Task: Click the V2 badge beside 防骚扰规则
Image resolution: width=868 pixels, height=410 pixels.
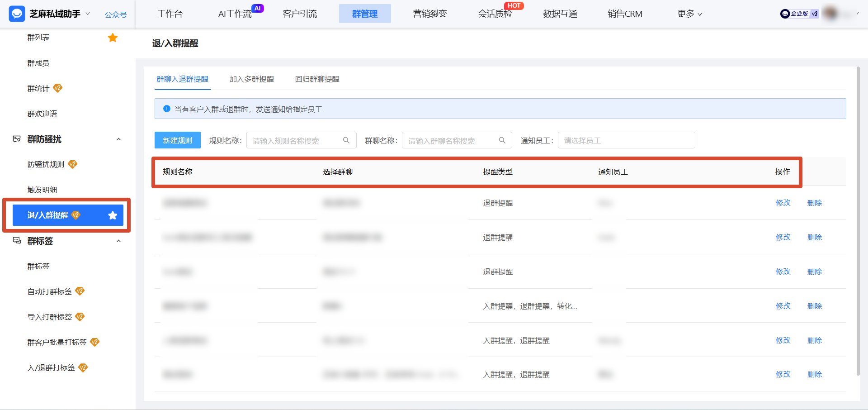Action: [x=73, y=164]
